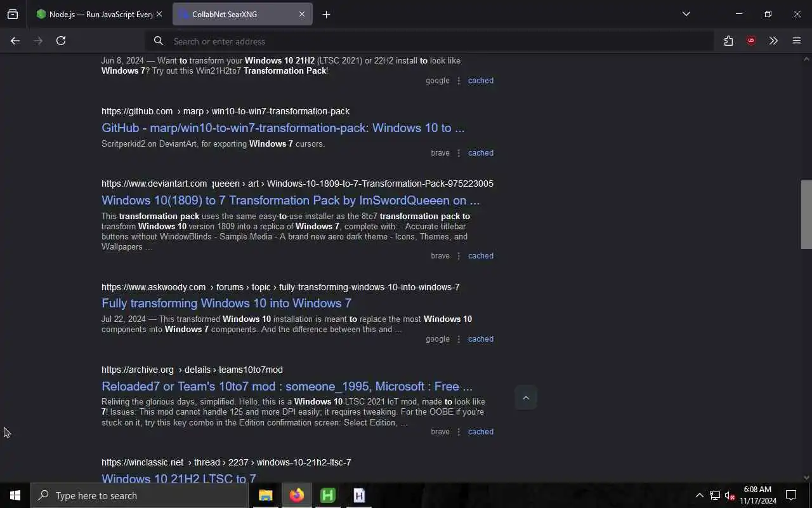Click the back to top arrow button
Image resolution: width=812 pixels, height=508 pixels.
(x=525, y=398)
